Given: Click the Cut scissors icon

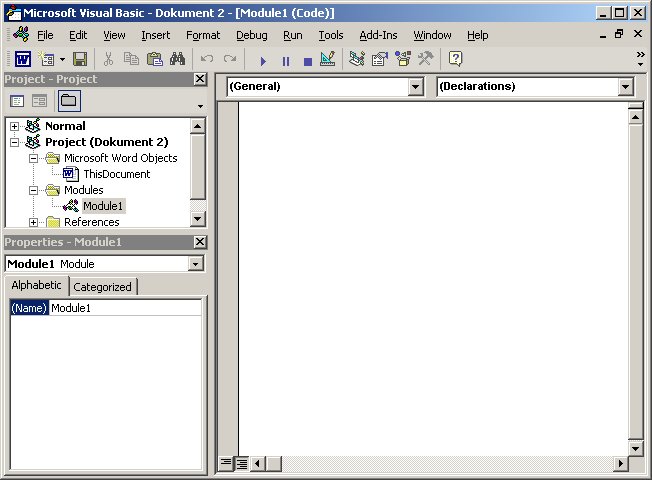Looking at the screenshot, I should point(108,59).
